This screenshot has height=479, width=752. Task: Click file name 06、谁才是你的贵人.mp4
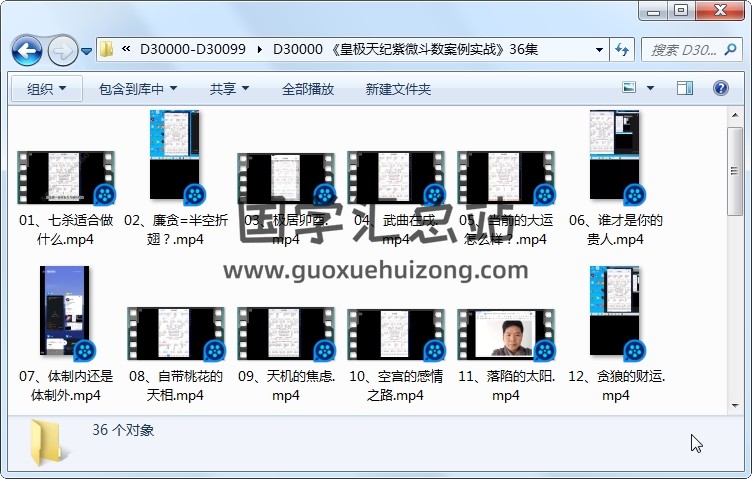tap(616, 230)
